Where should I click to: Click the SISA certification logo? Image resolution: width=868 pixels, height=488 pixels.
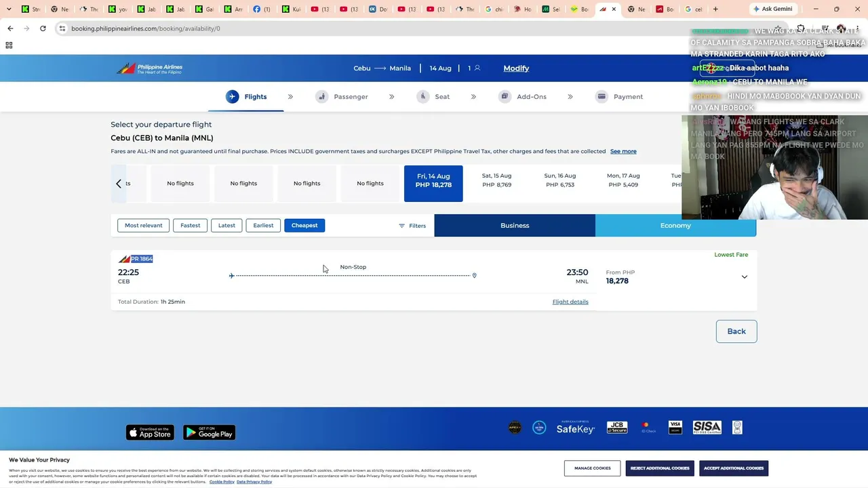[707, 427]
